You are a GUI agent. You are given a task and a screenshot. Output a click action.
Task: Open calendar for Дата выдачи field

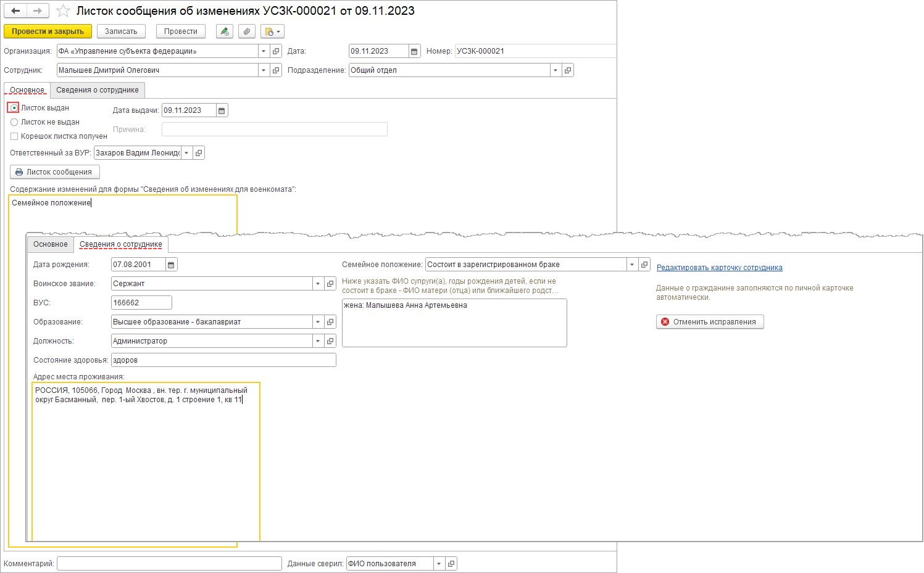(x=222, y=110)
